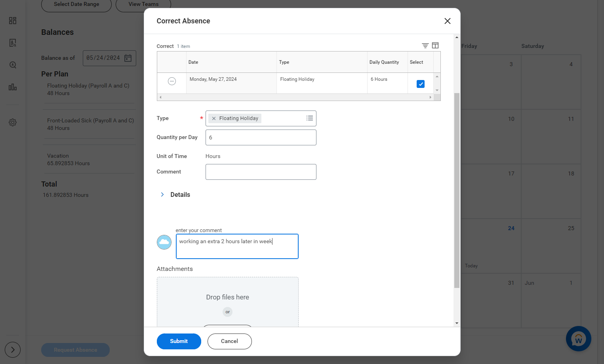Click the table horizontal scroll left arrow
Image resolution: width=604 pixels, height=364 pixels.
coord(160,97)
